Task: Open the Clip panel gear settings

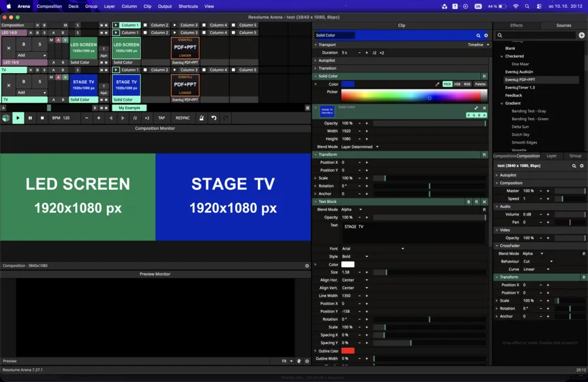Action: click(486, 36)
